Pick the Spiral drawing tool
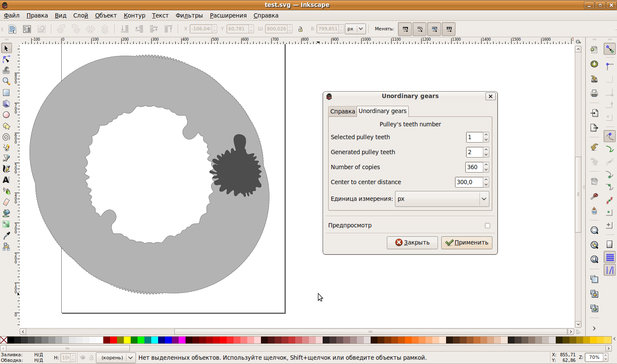 pyautogui.click(x=6, y=137)
